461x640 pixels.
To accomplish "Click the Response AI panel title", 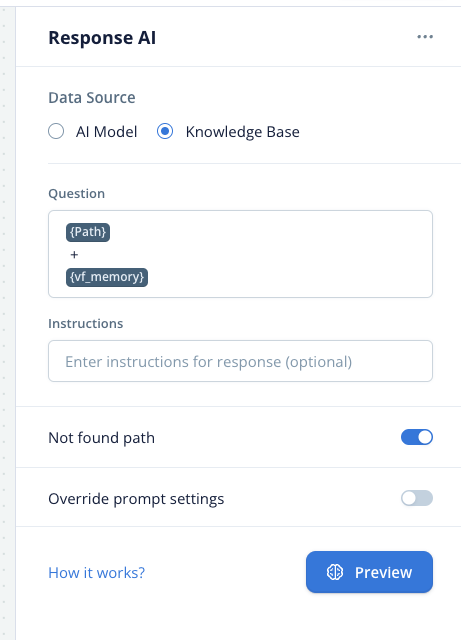I will 102,38.
